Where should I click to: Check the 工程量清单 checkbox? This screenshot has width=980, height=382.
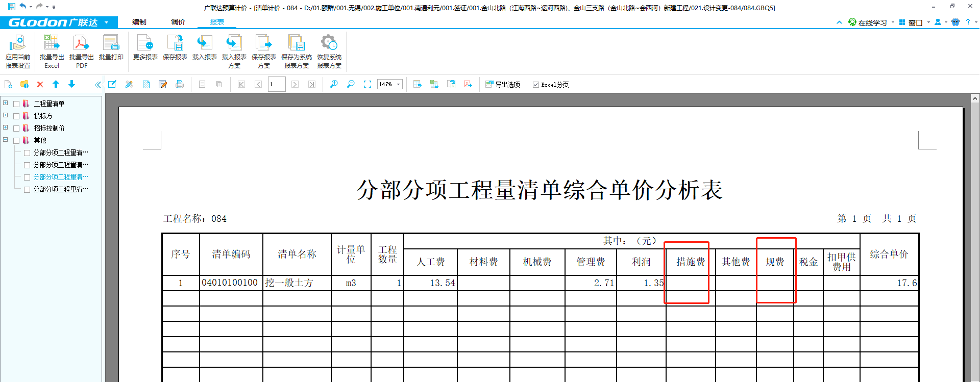point(16,104)
